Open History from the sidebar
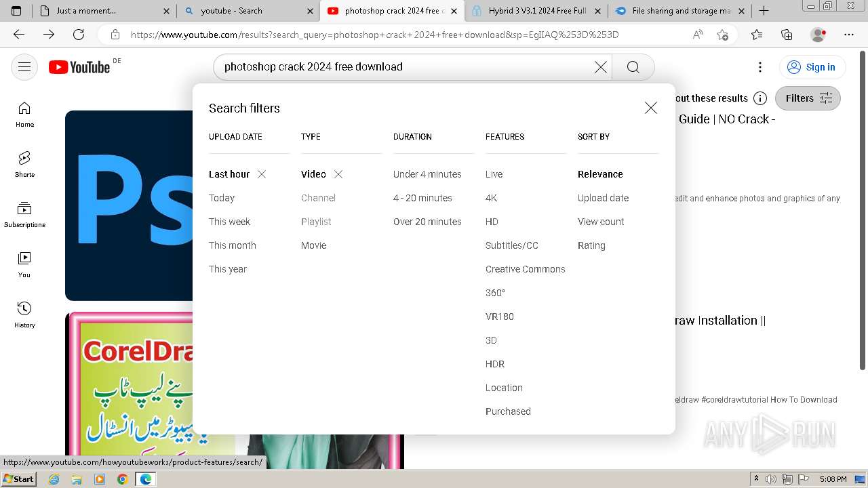Image resolution: width=868 pixels, height=488 pixels. (24, 315)
